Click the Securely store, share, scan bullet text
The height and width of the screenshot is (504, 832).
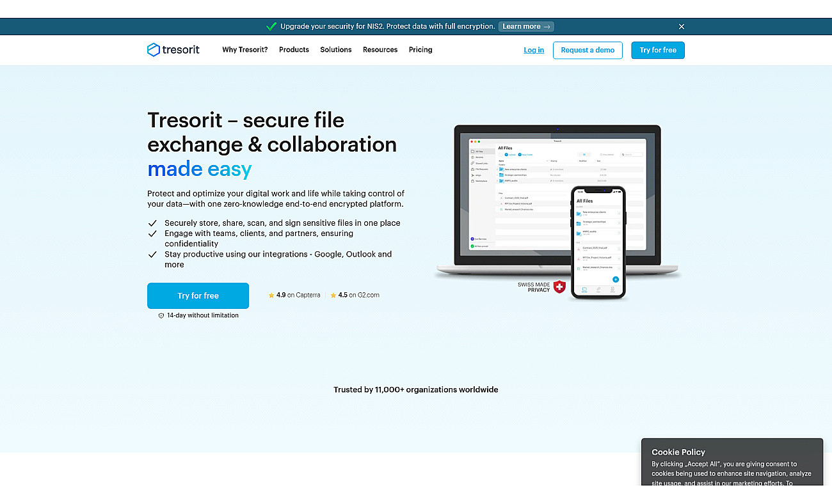(x=282, y=223)
